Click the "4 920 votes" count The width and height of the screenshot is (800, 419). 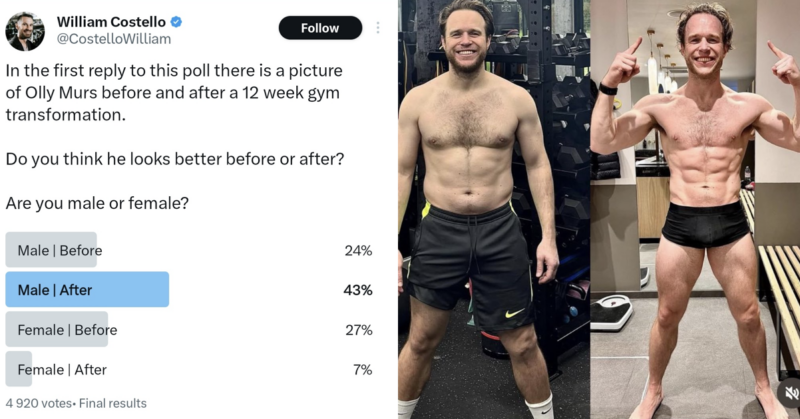pyautogui.click(x=36, y=403)
